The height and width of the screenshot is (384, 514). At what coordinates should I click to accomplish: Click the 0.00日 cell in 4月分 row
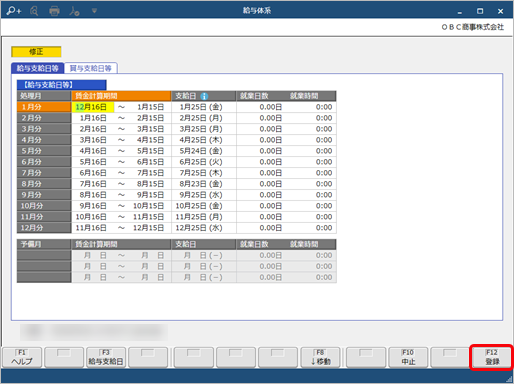[271, 140]
